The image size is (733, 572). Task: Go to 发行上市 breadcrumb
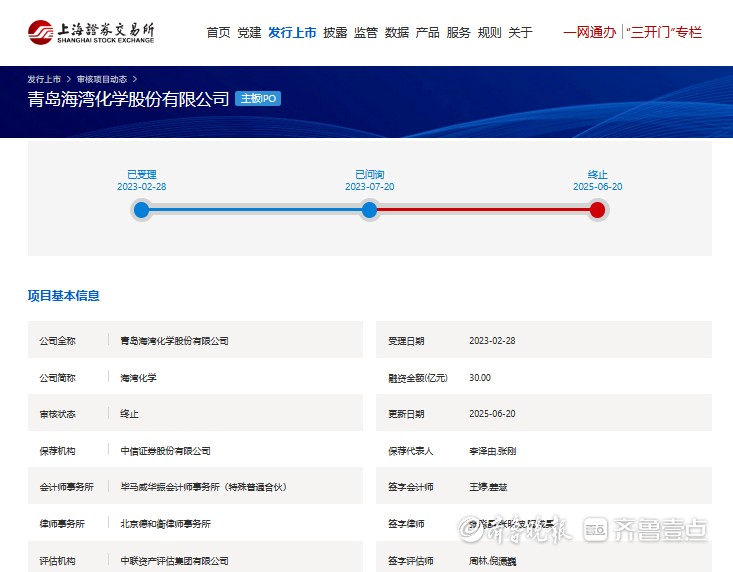(x=44, y=79)
